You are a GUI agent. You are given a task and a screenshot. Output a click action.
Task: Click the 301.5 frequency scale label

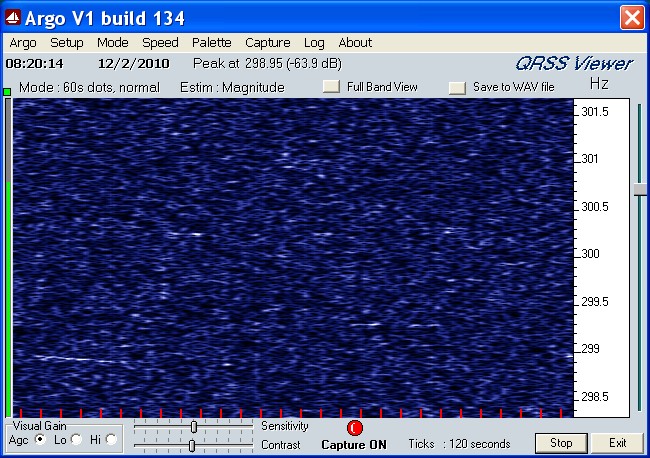tap(595, 112)
